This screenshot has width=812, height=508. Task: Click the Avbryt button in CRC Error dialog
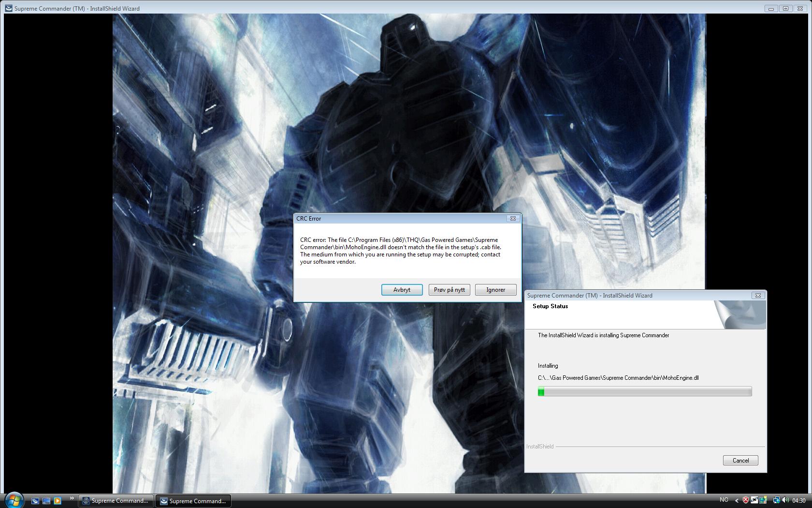[402, 290]
